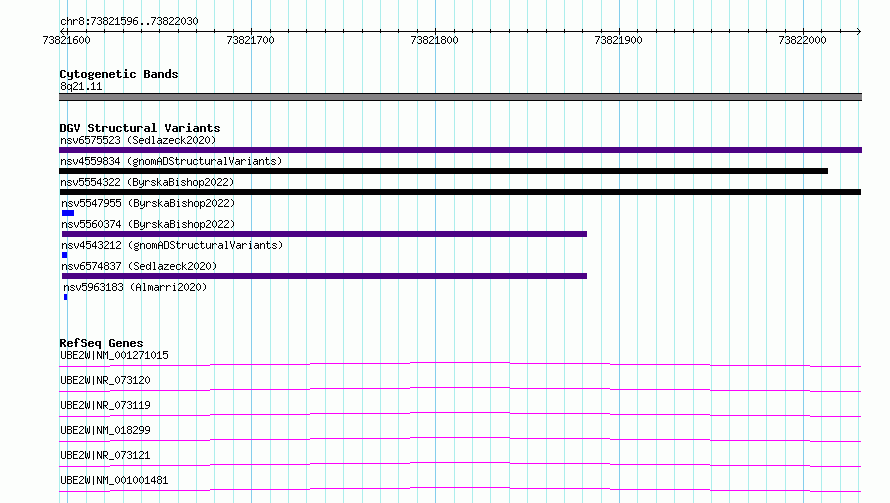The width and height of the screenshot is (890, 503).
Task: Click transcript label UBE2W|NM_018299
Action: pos(105,430)
